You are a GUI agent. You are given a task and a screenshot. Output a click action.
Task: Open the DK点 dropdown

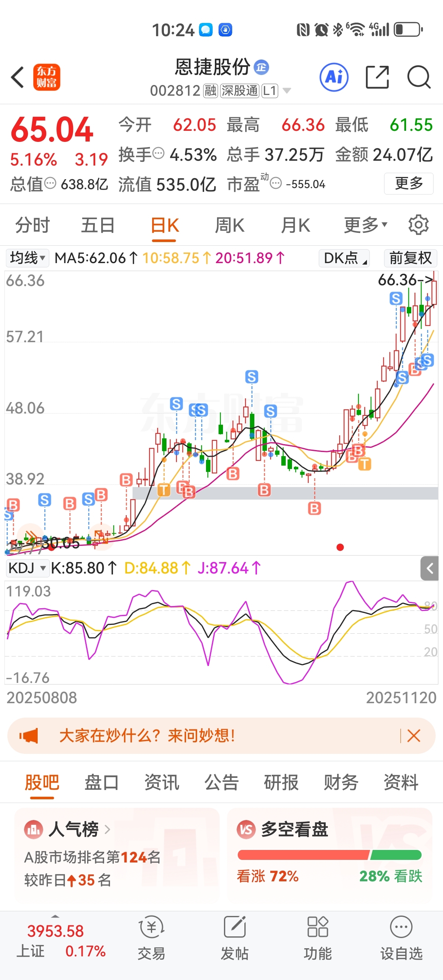pos(344,258)
